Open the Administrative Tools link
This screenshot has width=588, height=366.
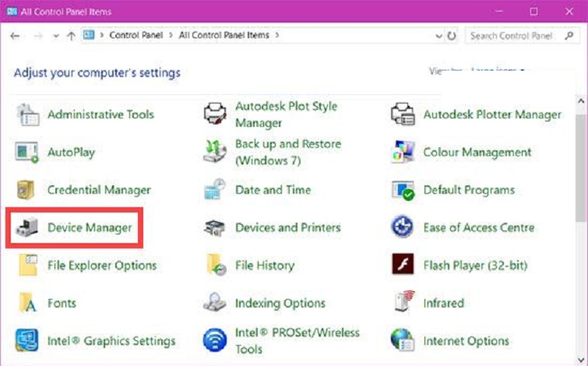[101, 114]
